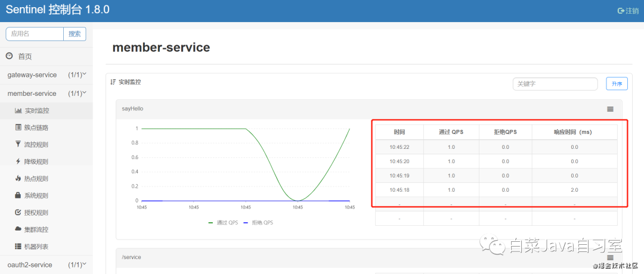This screenshot has width=644, height=274.
Task: Click the 时间 column header
Action: pyautogui.click(x=399, y=132)
